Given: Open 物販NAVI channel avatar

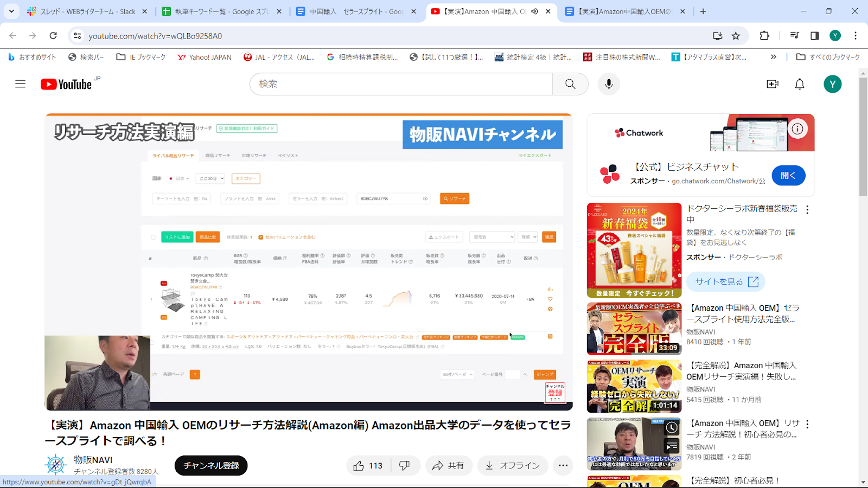Looking at the screenshot, I should (55, 465).
